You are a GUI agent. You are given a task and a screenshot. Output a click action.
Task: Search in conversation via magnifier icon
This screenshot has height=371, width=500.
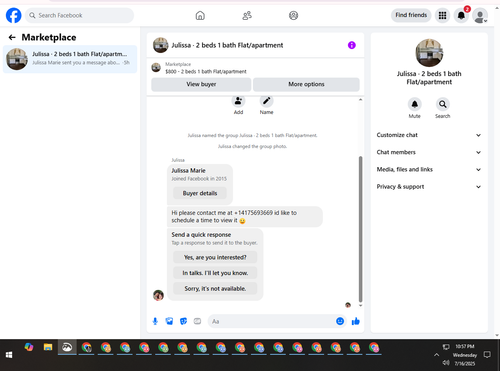443,104
